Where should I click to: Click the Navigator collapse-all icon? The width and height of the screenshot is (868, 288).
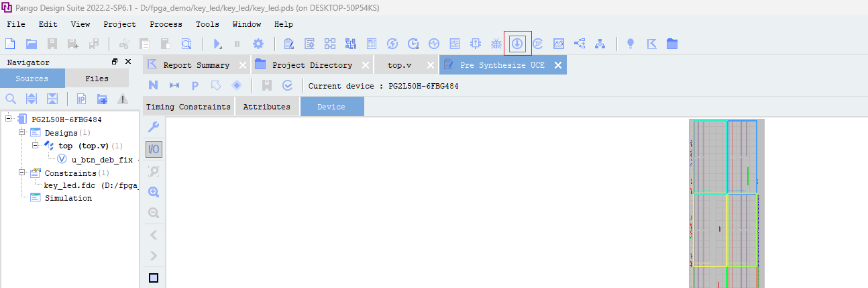pyautogui.click(x=52, y=99)
